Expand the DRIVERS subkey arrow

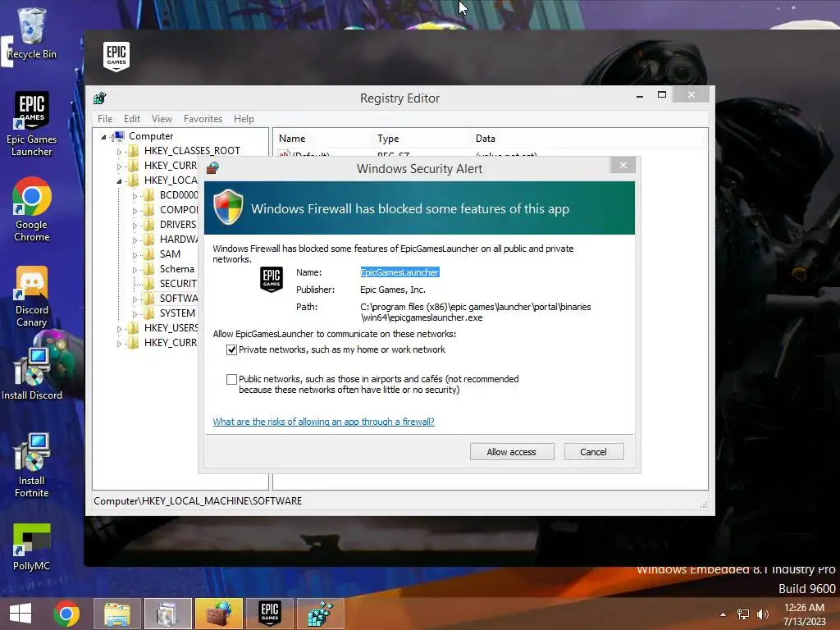tap(135, 226)
